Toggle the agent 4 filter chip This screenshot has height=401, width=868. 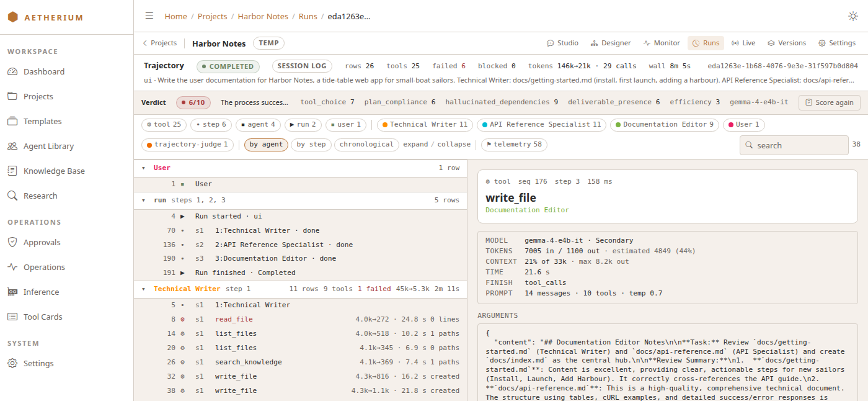(x=258, y=125)
